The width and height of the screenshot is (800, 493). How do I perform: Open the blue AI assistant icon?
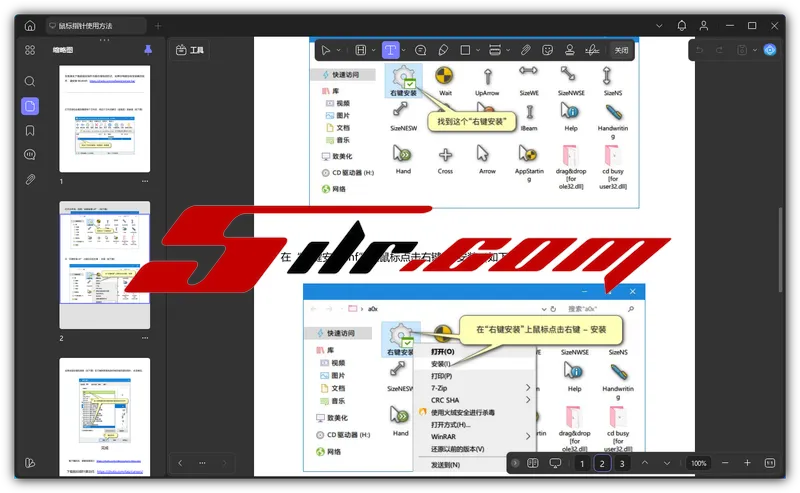(x=770, y=50)
